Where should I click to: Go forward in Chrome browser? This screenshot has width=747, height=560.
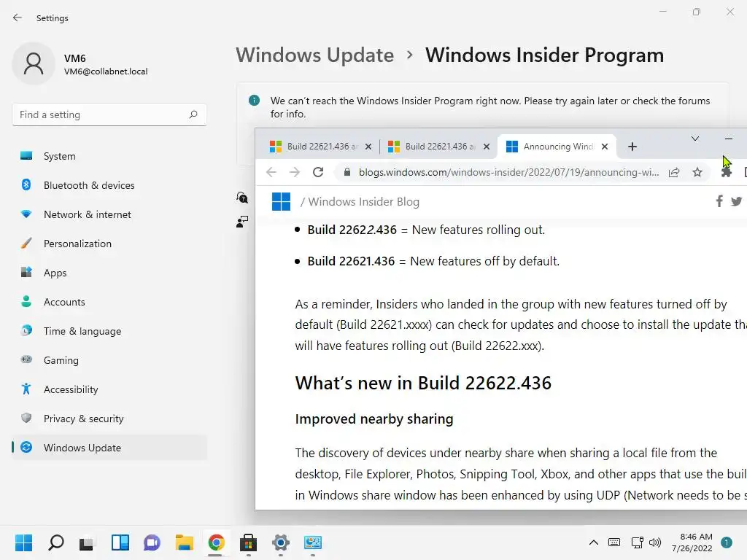click(x=295, y=172)
